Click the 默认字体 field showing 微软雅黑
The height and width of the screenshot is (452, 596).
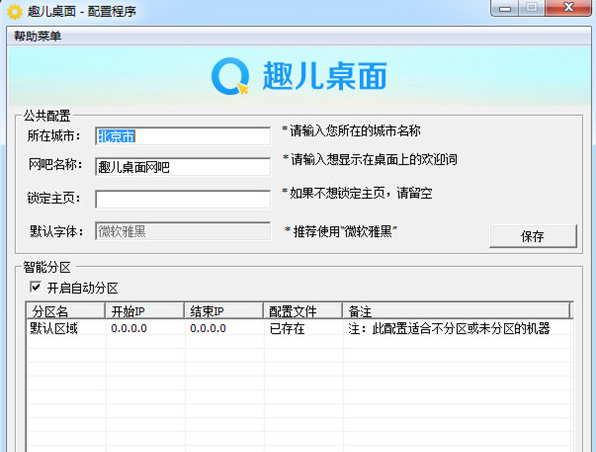(183, 231)
